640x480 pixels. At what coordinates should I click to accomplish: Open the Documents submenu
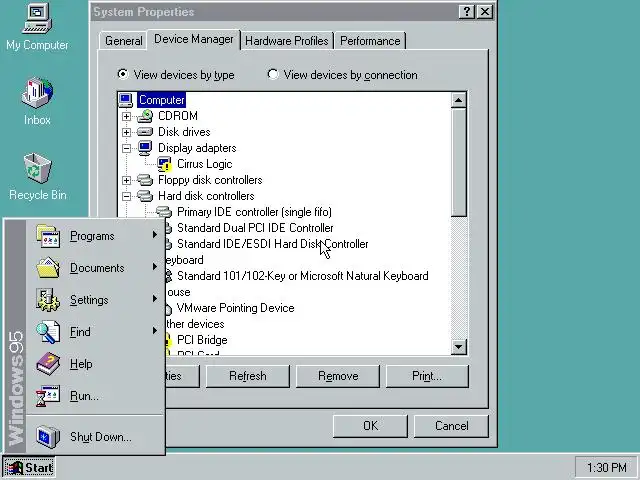point(96,268)
